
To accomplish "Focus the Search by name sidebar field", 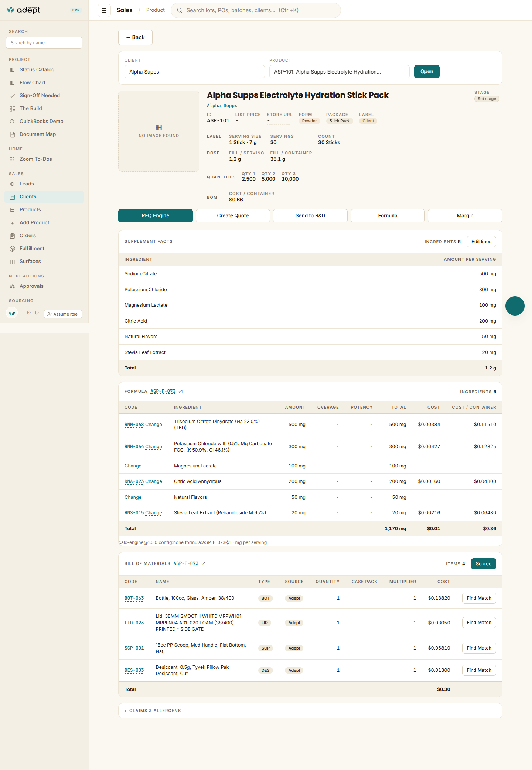I will point(44,43).
